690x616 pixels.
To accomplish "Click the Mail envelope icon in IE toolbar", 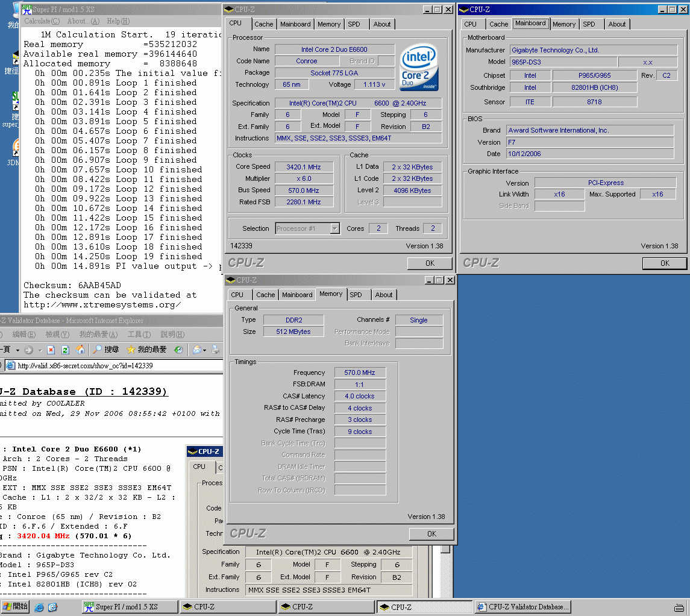I will pos(196,350).
